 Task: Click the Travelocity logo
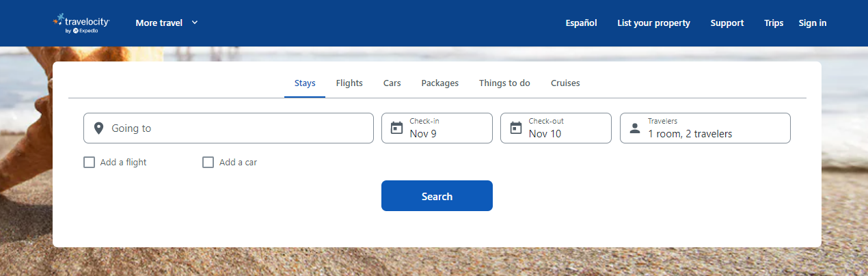(81, 23)
